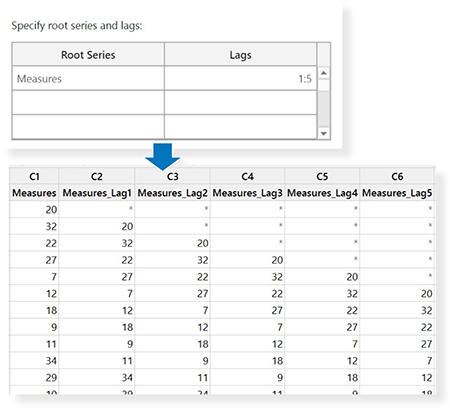
Task: Select worksheet column C3 header
Action: point(172,176)
